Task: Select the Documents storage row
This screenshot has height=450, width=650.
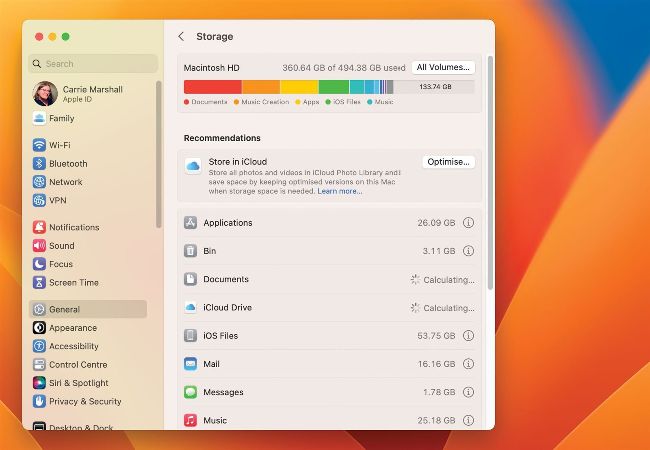Action: coord(329,279)
